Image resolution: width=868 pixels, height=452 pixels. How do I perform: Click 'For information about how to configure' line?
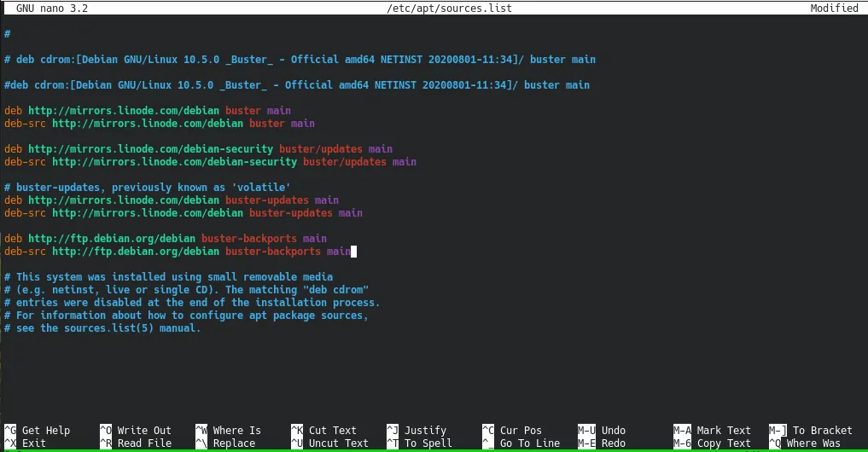tap(187, 315)
